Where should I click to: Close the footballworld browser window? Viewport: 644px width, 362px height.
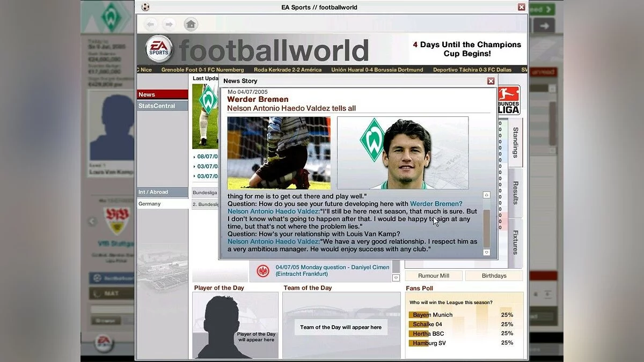pos(522,7)
